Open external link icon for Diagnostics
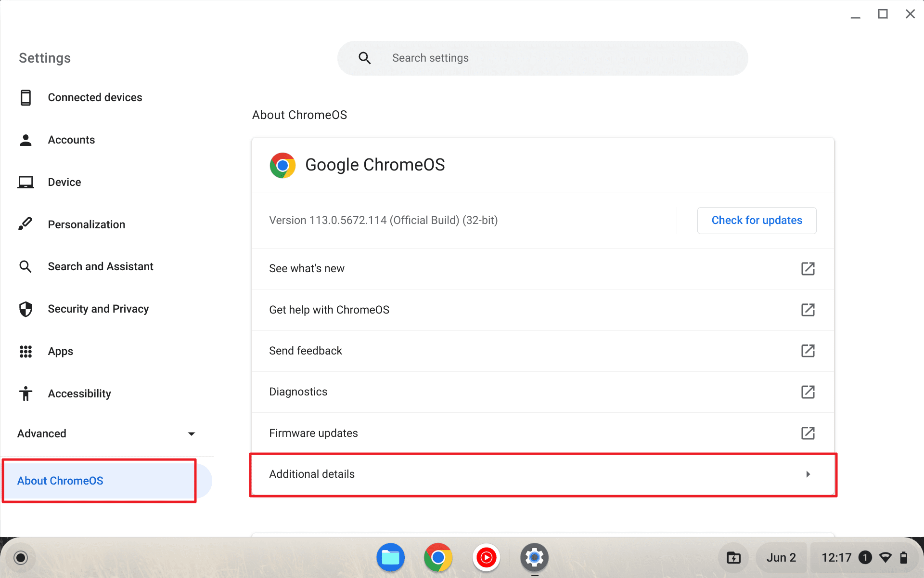 (808, 392)
